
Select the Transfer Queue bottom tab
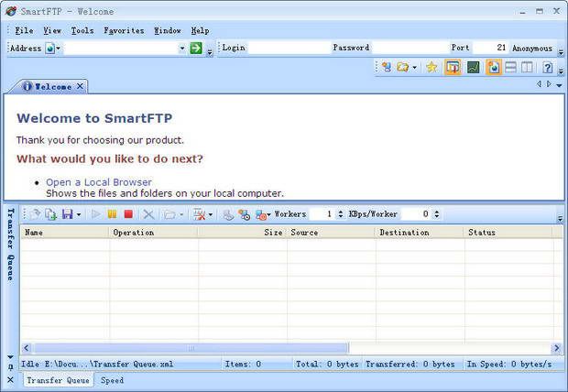(58, 380)
